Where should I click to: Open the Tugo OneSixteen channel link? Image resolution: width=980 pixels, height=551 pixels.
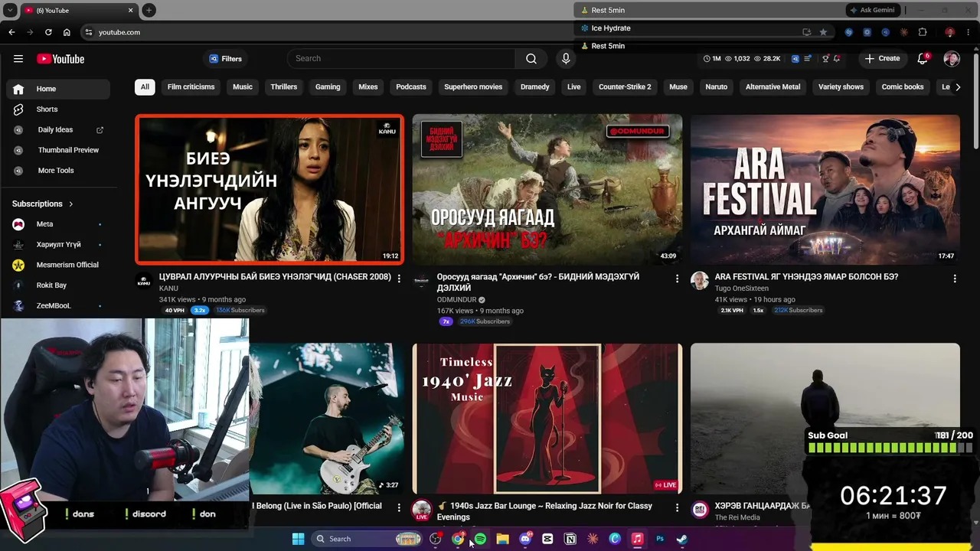(742, 289)
